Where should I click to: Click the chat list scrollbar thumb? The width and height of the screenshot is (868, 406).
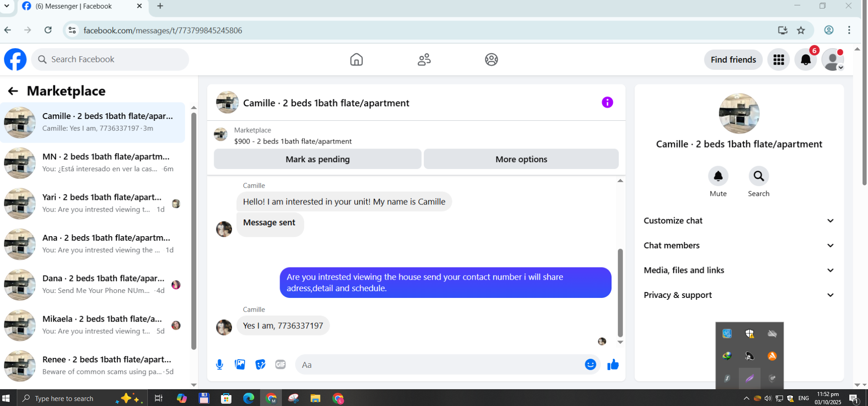pyautogui.click(x=194, y=231)
